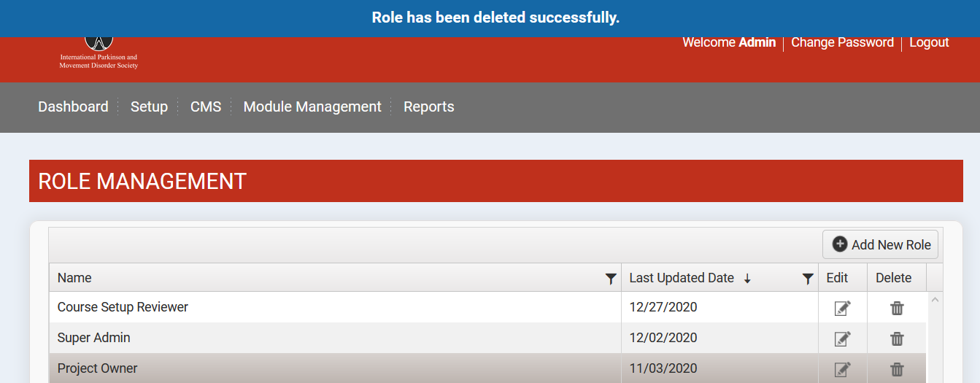
Task: Sort by the Name column header
Action: coord(74,278)
